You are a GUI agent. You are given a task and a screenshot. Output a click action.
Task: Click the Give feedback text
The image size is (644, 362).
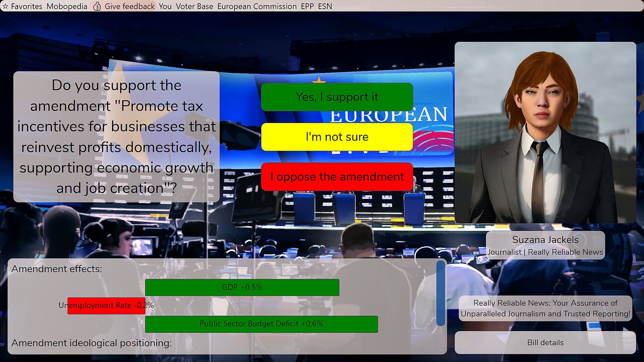(129, 6)
